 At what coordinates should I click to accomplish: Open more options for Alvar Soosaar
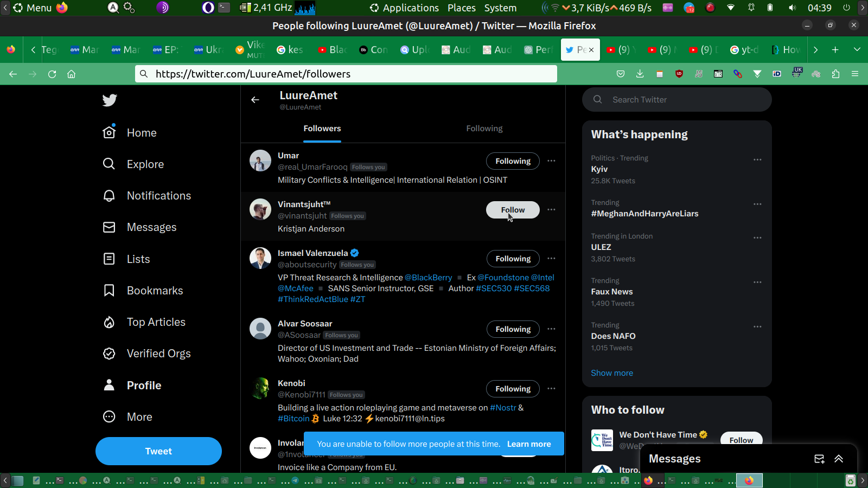tap(551, 329)
